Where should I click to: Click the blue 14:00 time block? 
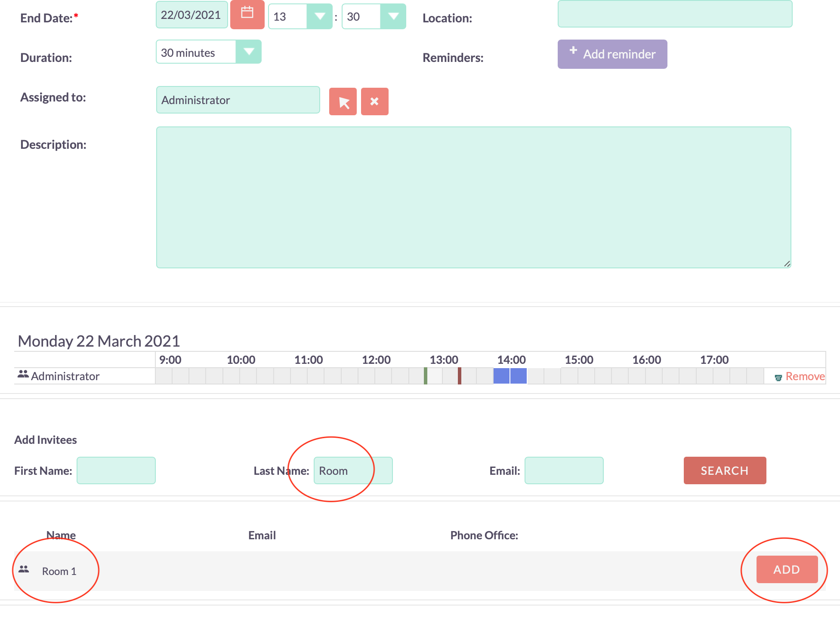tap(510, 376)
